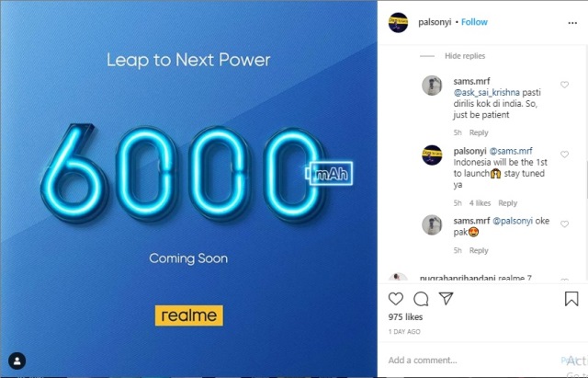This screenshot has width=588, height=378.
Task: View the 975 likes list
Action: 405,316
